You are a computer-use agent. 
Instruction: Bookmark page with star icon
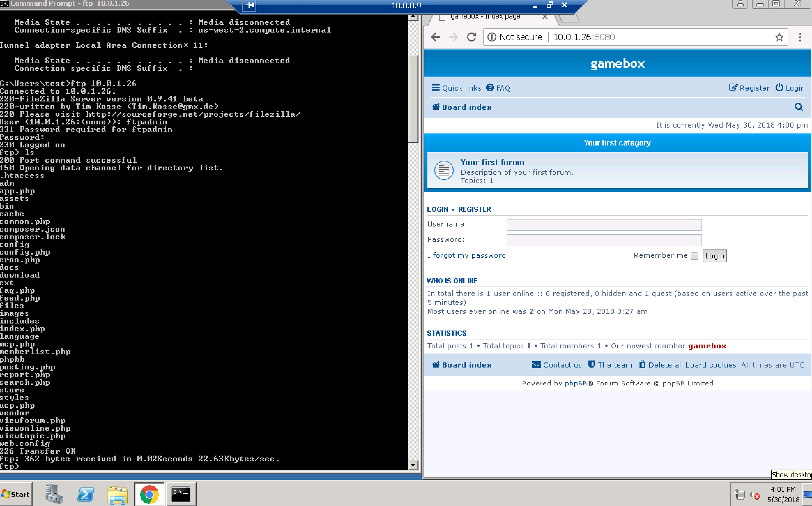(779, 37)
